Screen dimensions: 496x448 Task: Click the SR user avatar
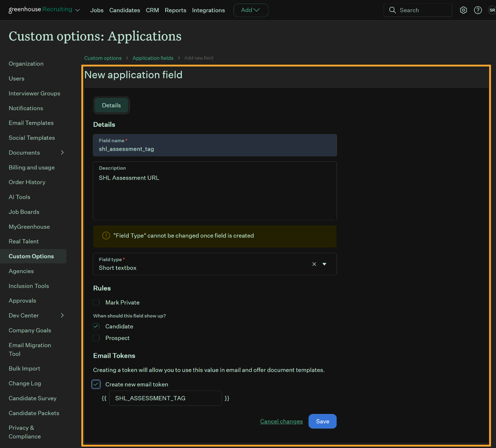pyautogui.click(x=492, y=10)
